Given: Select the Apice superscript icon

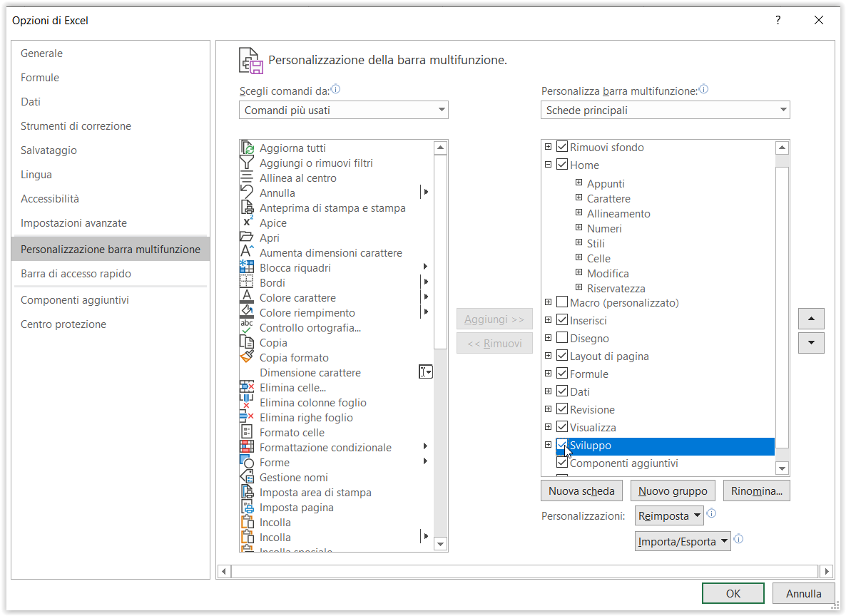Looking at the screenshot, I should [x=247, y=222].
